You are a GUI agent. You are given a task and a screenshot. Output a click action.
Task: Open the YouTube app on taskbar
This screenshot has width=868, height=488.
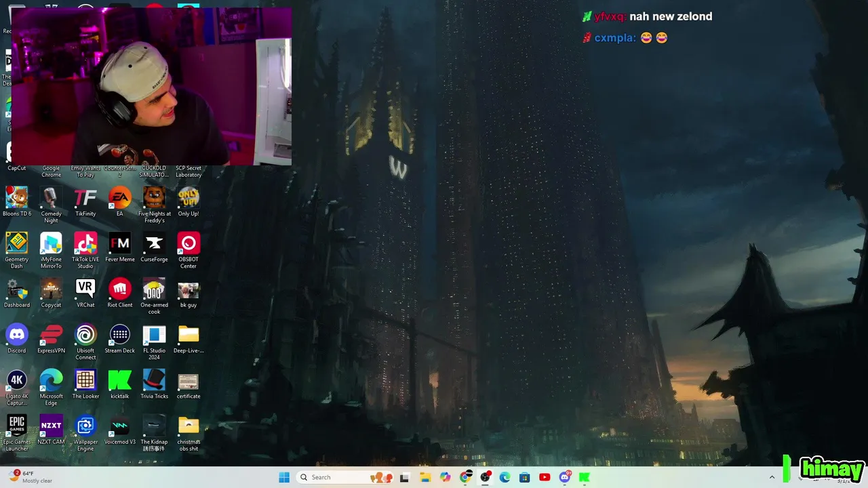[545, 477]
